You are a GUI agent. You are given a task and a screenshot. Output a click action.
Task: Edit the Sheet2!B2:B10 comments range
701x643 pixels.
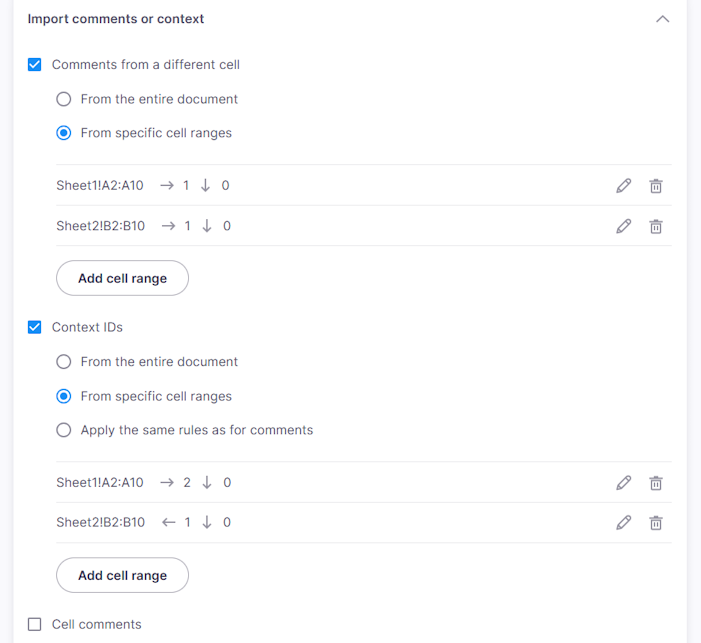624,226
